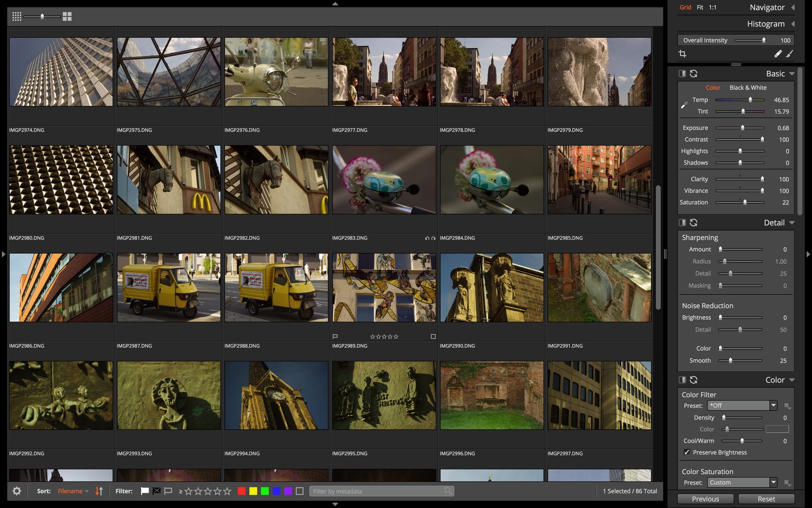Collapse the Detail panel
The image size is (812, 508).
coord(792,223)
